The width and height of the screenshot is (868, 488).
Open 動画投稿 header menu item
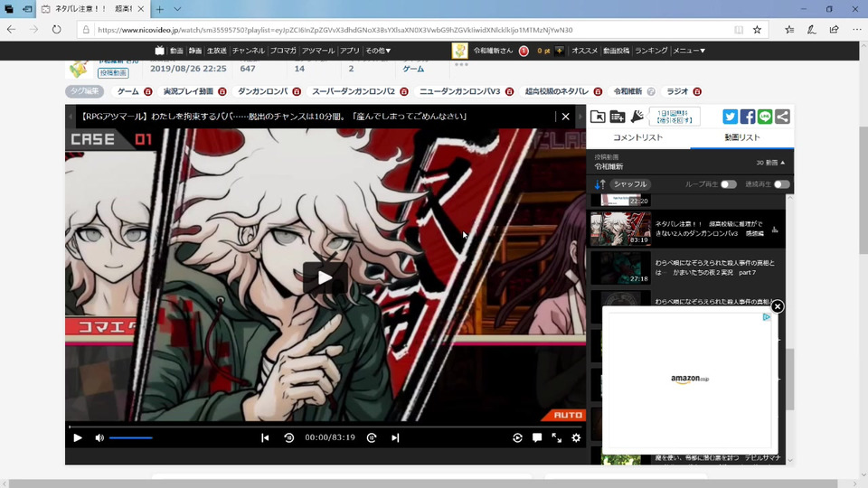[x=616, y=51]
